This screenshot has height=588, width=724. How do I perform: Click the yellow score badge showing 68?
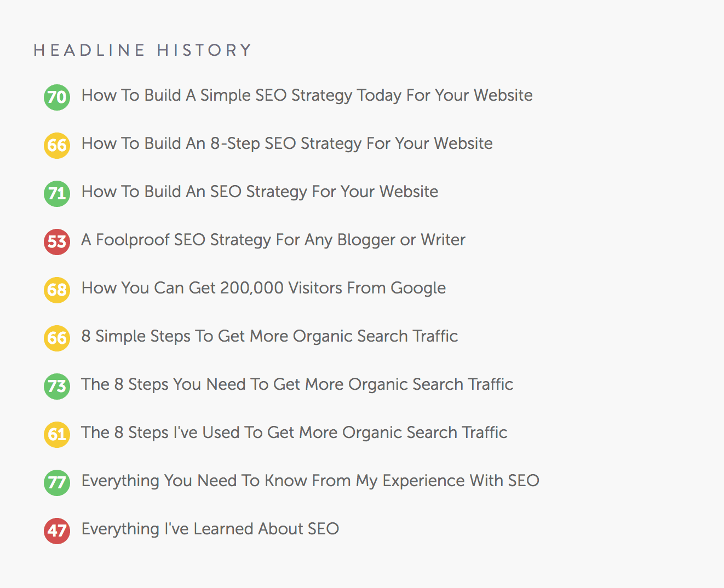[x=56, y=290]
